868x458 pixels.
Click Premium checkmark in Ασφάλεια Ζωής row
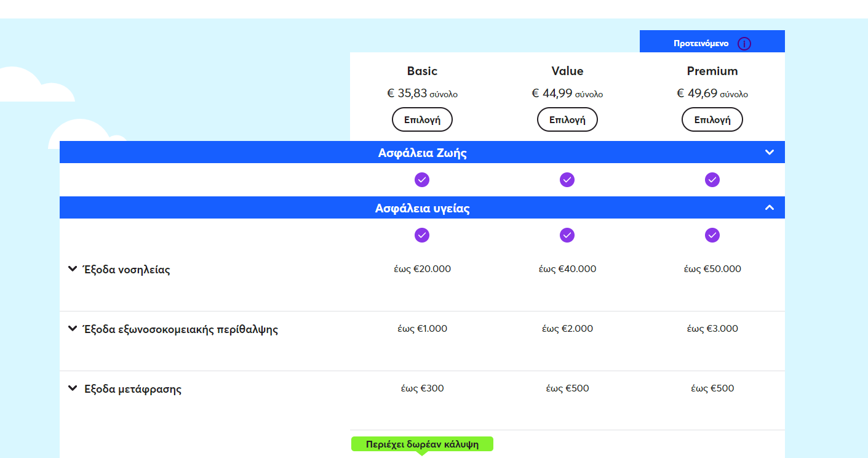coord(712,180)
